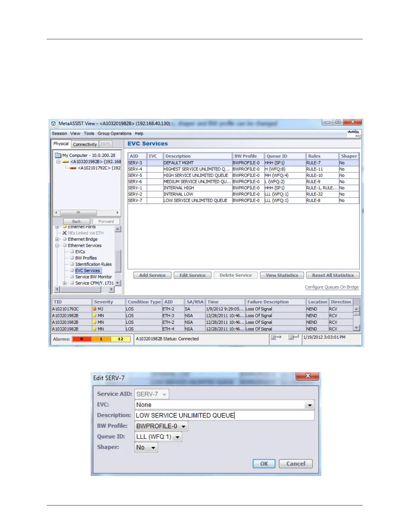
Task: Click the A102101792C TID alarm cell
Action: pyautogui.click(x=72, y=309)
